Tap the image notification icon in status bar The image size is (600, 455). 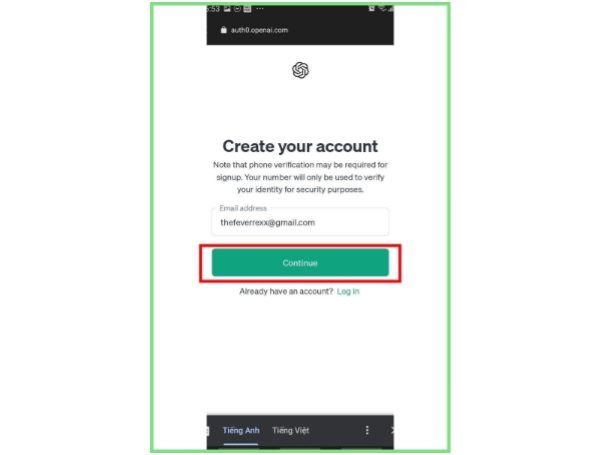pyautogui.click(x=227, y=8)
